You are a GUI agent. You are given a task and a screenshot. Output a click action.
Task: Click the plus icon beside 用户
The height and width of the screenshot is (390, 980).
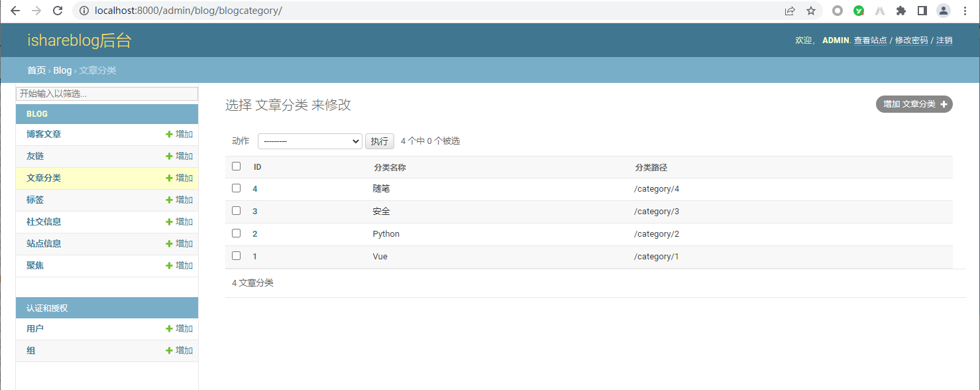point(170,329)
